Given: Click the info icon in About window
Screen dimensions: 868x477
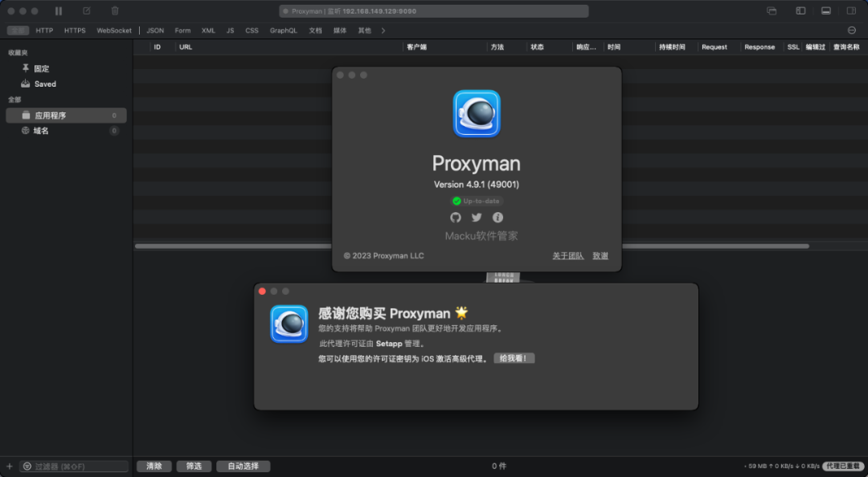Looking at the screenshot, I should point(497,218).
